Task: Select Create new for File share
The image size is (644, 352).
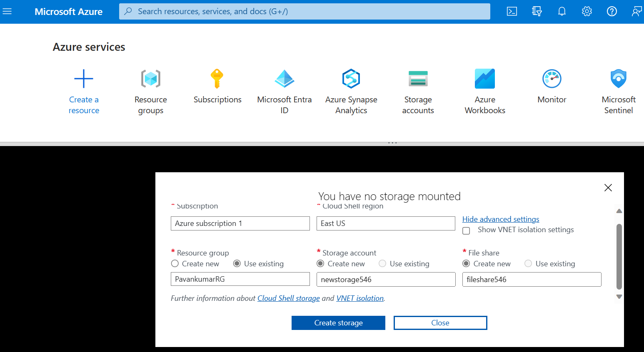Action: (x=466, y=264)
